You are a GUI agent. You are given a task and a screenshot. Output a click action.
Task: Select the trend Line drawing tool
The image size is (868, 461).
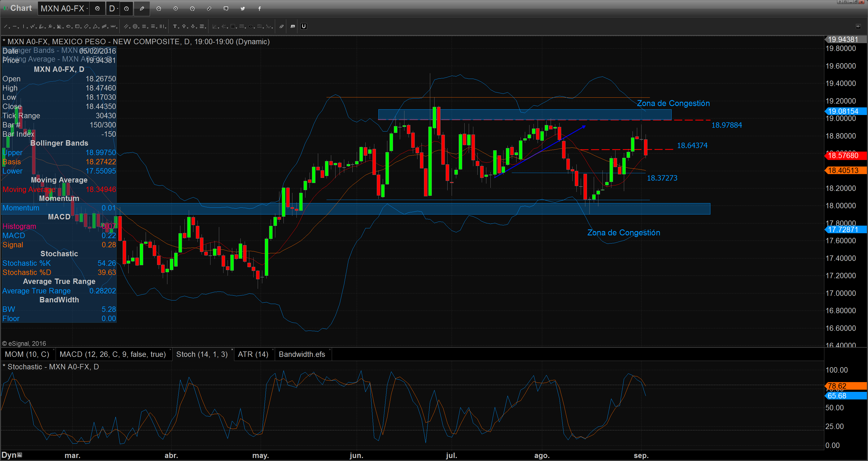(5, 26)
